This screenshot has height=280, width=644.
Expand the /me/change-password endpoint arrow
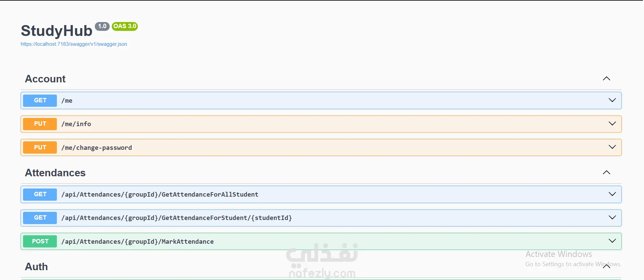pyautogui.click(x=612, y=147)
